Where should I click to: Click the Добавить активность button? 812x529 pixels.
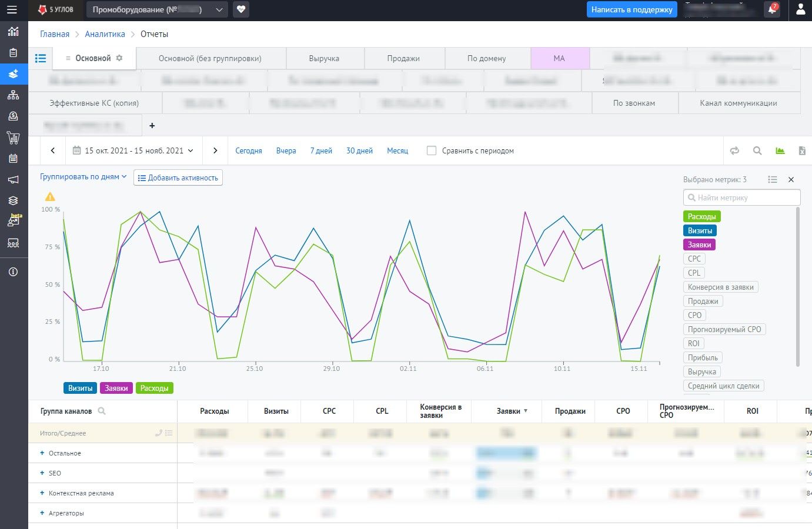pyautogui.click(x=178, y=178)
